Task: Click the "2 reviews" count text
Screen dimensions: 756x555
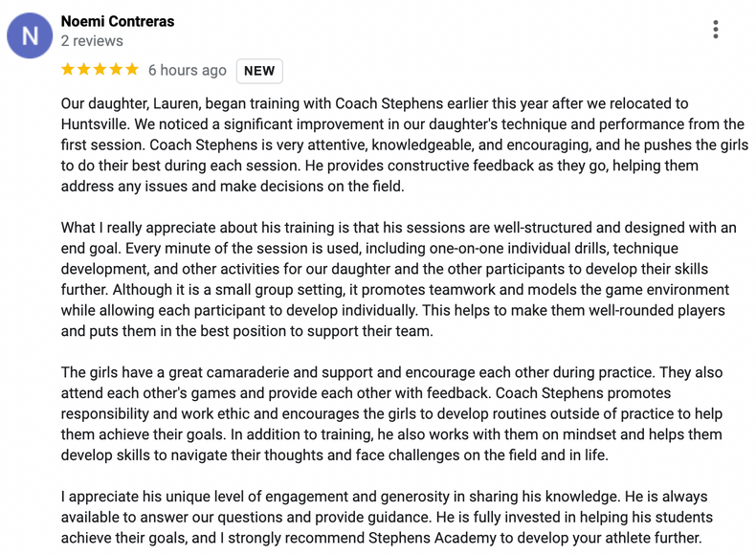Action: coord(91,41)
